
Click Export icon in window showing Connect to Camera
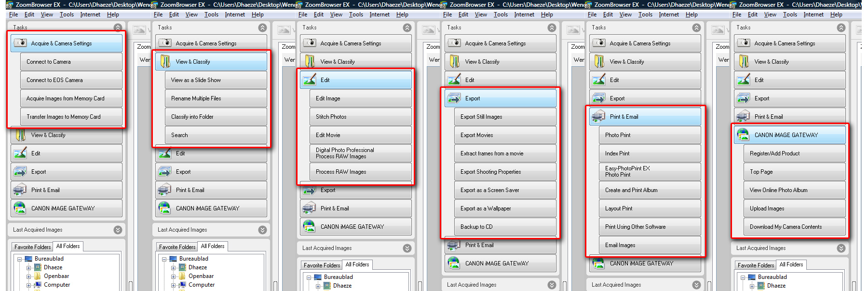click(20, 171)
